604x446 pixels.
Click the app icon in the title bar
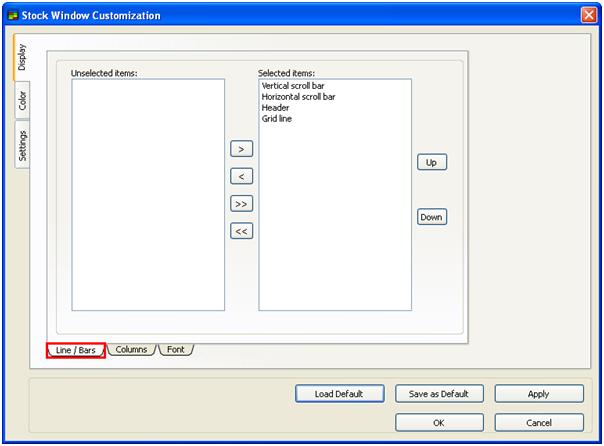pyautogui.click(x=13, y=15)
